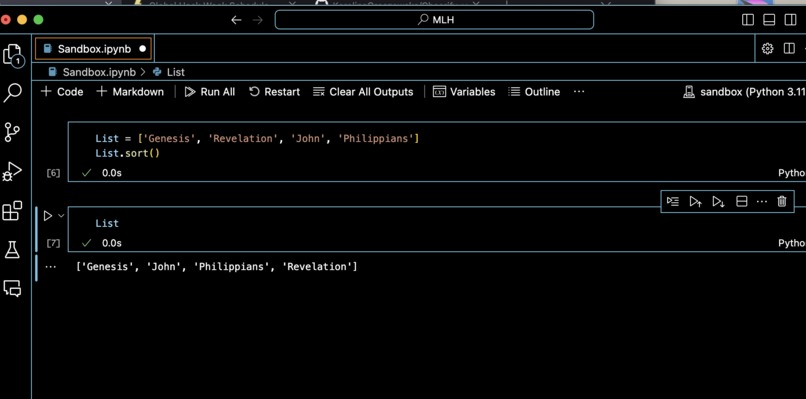This screenshot has height=399, width=806.
Task: Open the Explorer view in activity bar
Action: coord(12,55)
